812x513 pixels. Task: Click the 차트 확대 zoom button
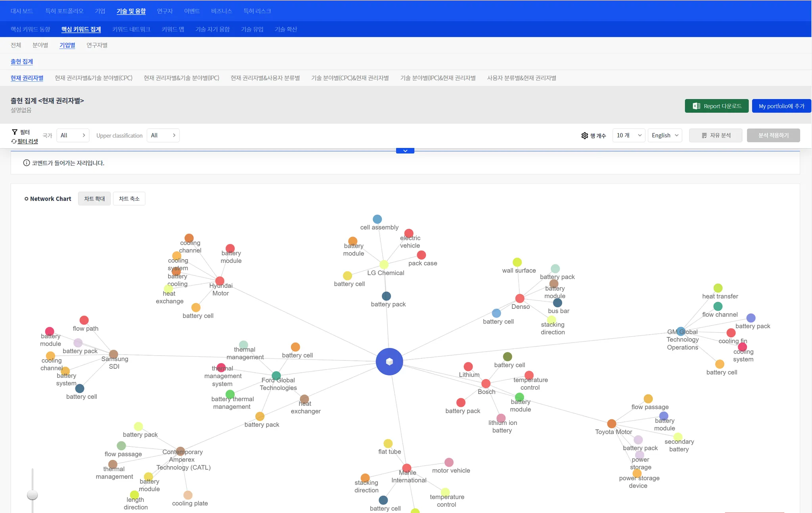[94, 199]
